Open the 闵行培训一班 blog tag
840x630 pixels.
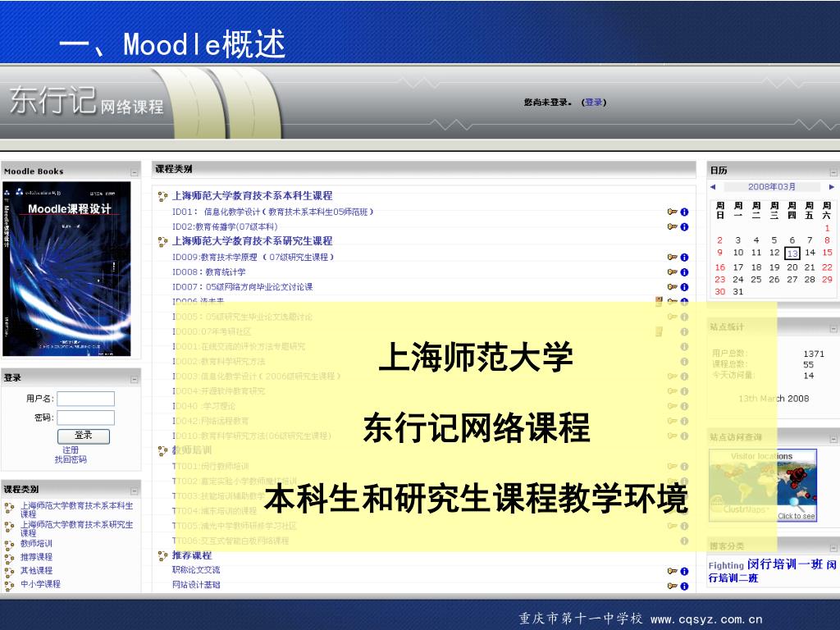(x=785, y=564)
